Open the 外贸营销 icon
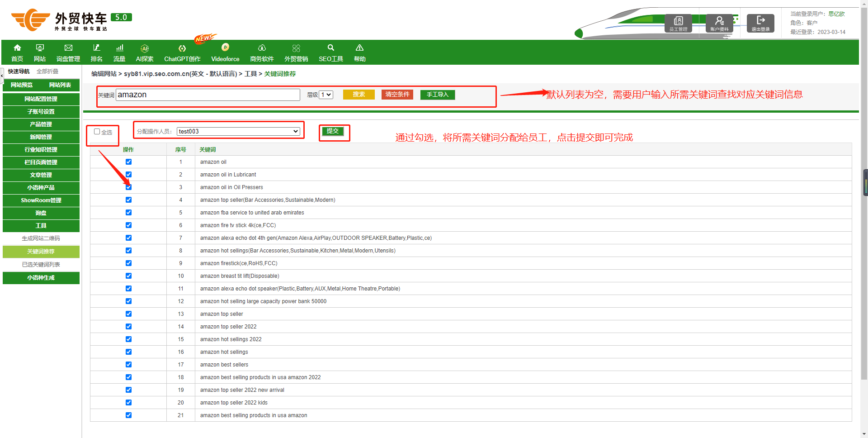Image resolution: width=868 pixels, height=438 pixels. [x=296, y=48]
